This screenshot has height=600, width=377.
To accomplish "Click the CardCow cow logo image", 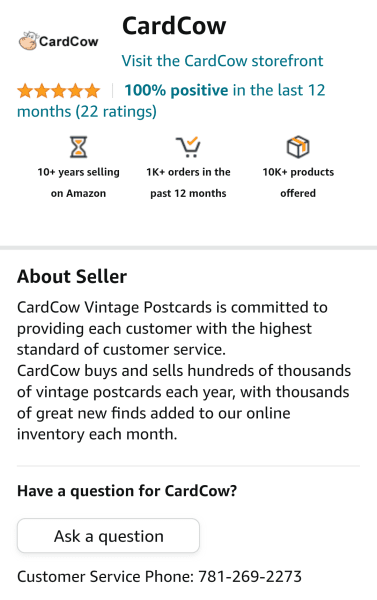I will coord(58,41).
